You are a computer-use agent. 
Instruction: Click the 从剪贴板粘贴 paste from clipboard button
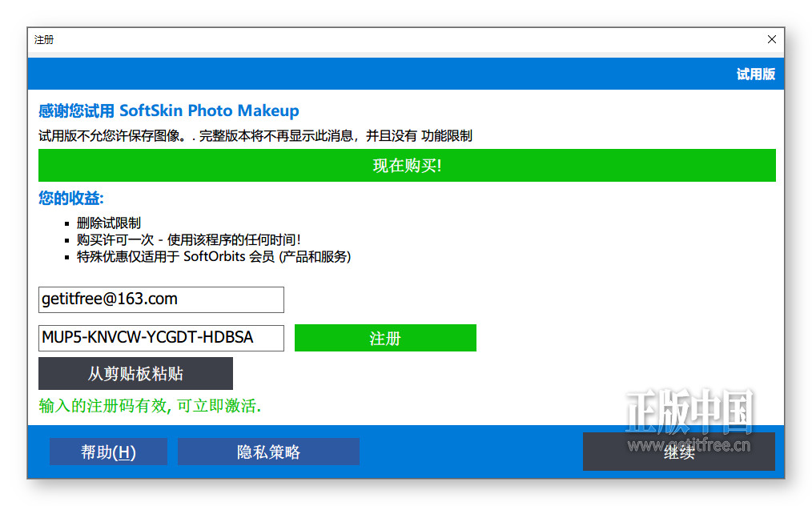pos(135,373)
